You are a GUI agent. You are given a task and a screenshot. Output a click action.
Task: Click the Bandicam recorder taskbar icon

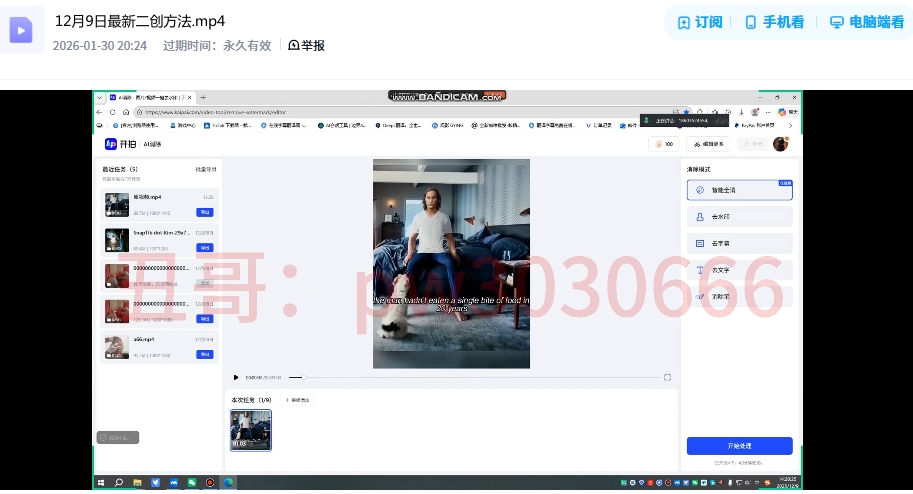tap(210, 482)
